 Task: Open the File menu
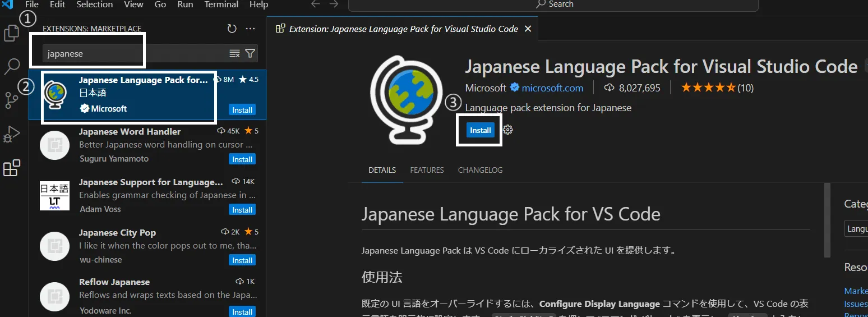pyautogui.click(x=32, y=4)
